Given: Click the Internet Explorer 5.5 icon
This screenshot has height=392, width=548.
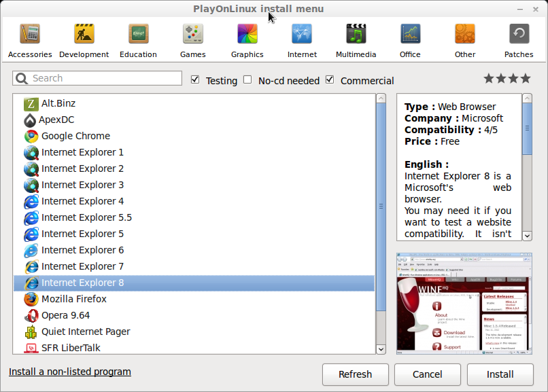Looking at the screenshot, I should click(31, 218).
